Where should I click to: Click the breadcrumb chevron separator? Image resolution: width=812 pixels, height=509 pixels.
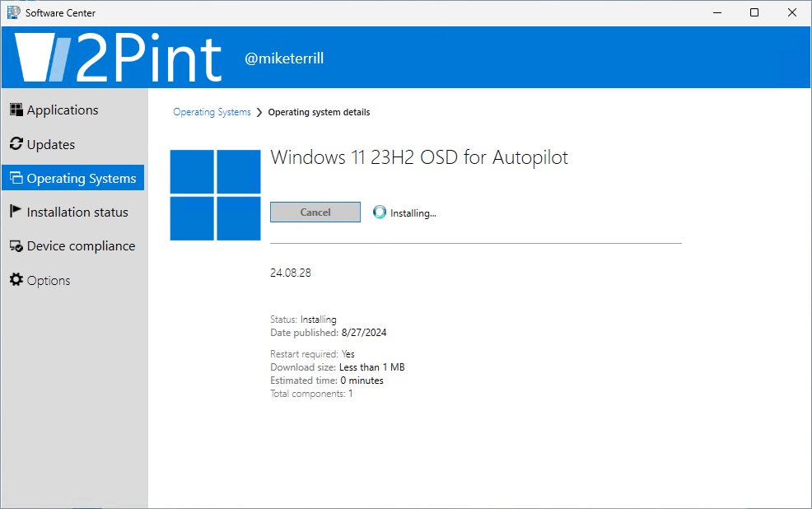click(259, 112)
